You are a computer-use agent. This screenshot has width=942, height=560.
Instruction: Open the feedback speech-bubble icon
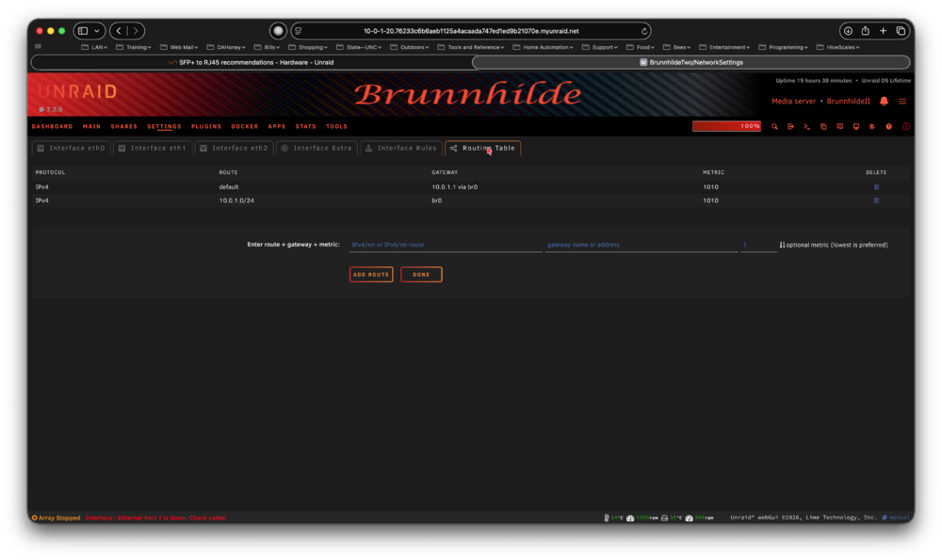click(x=840, y=127)
